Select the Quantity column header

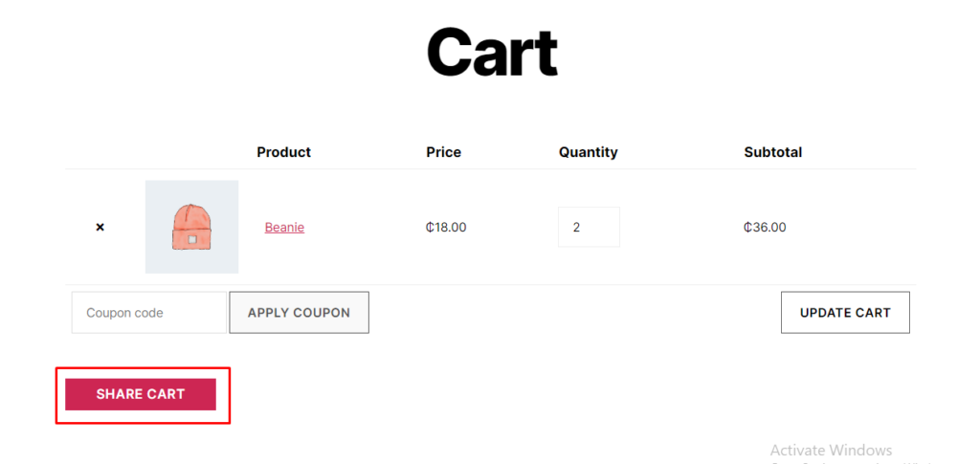tap(589, 152)
